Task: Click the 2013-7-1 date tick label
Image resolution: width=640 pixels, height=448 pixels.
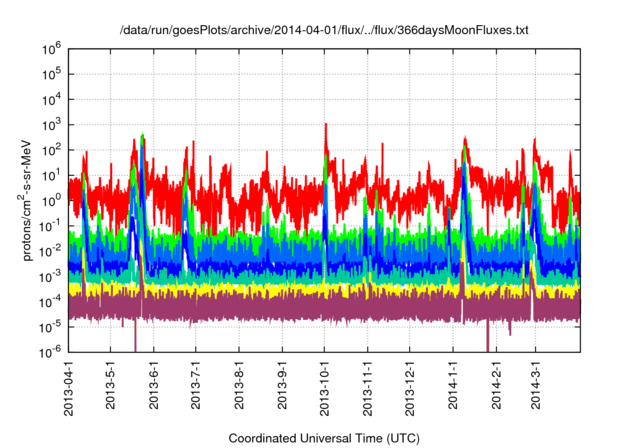Action: coord(196,385)
